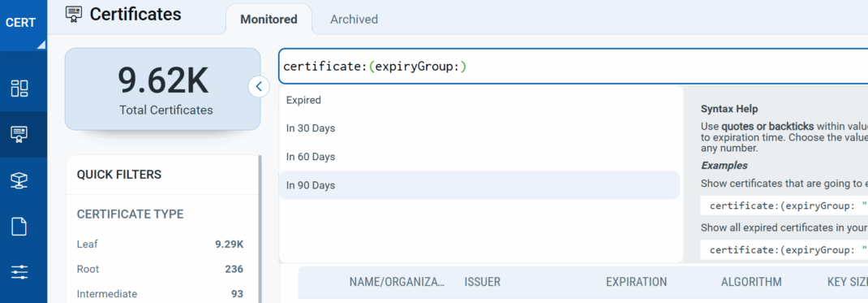868x303 pixels.
Task: Click the QUICK FILTERS heading
Action: click(119, 175)
